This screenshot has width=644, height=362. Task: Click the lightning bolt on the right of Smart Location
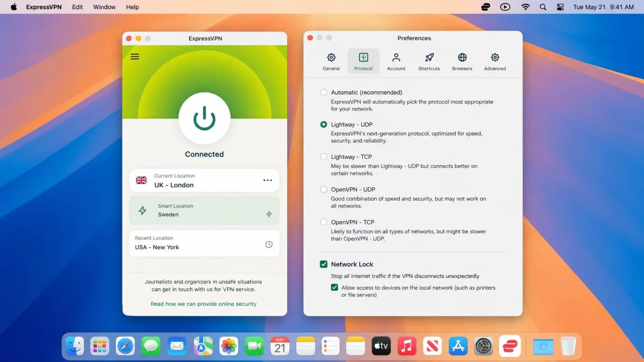click(x=269, y=214)
